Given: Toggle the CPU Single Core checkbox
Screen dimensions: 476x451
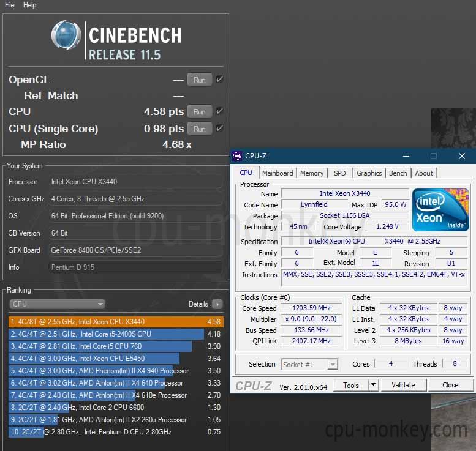Looking at the screenshot, I should [219, 129].
